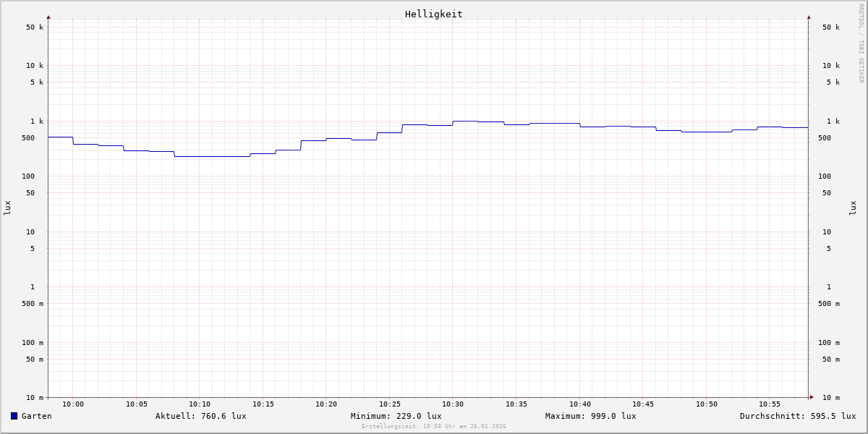The width and height of the screenshot is (868, 434).
Task: Click the 10:30 time axis label
Action: coord(453,404)
